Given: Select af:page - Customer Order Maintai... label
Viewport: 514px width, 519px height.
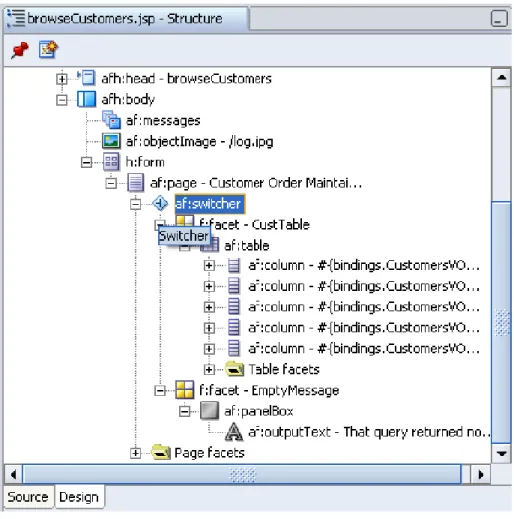Looking at the screenshot, I should tap(256, 183).
